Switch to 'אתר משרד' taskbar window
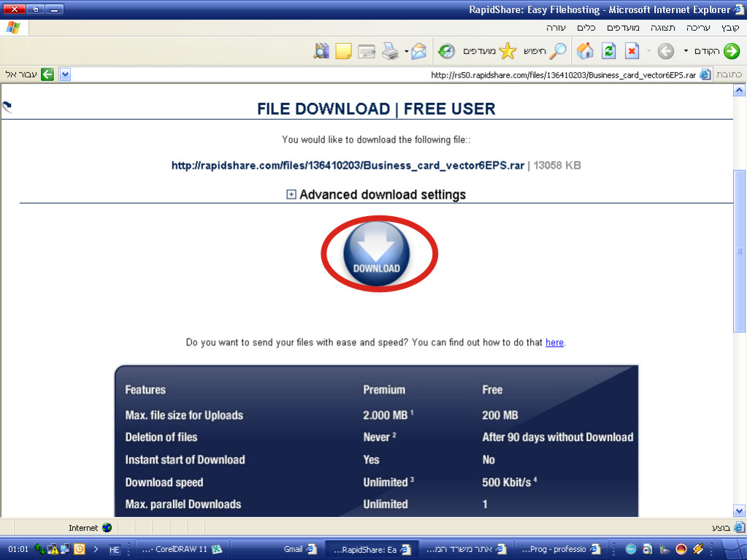This screenshot has height=560, width=747. 466,549
